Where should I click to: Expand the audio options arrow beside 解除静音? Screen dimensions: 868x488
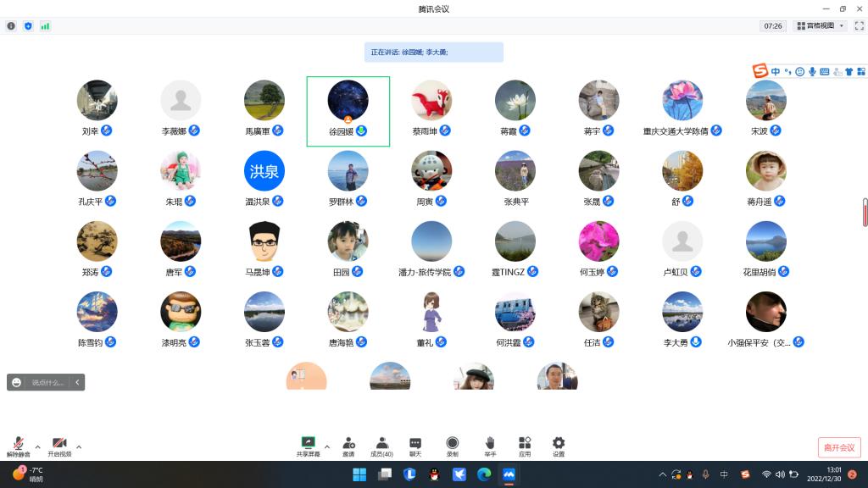[x=37, y=446]
